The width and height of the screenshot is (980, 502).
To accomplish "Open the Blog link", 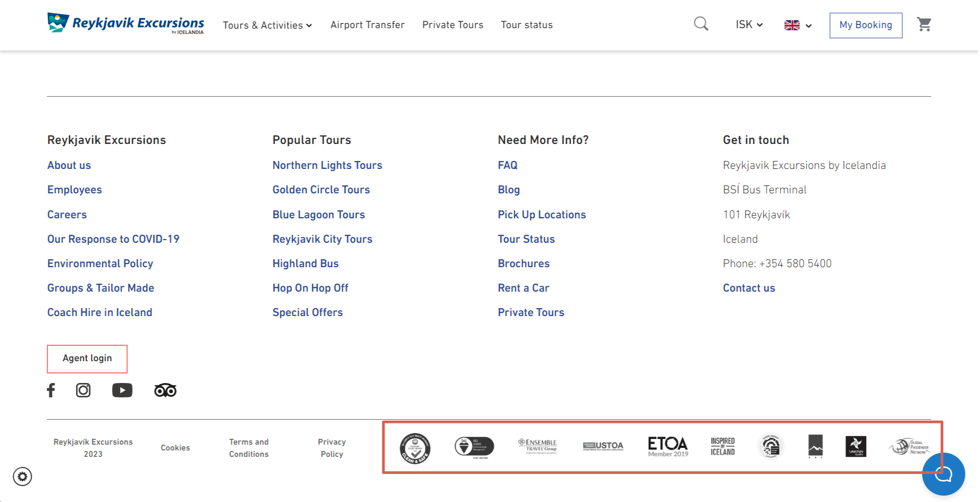I will [509, 190].
